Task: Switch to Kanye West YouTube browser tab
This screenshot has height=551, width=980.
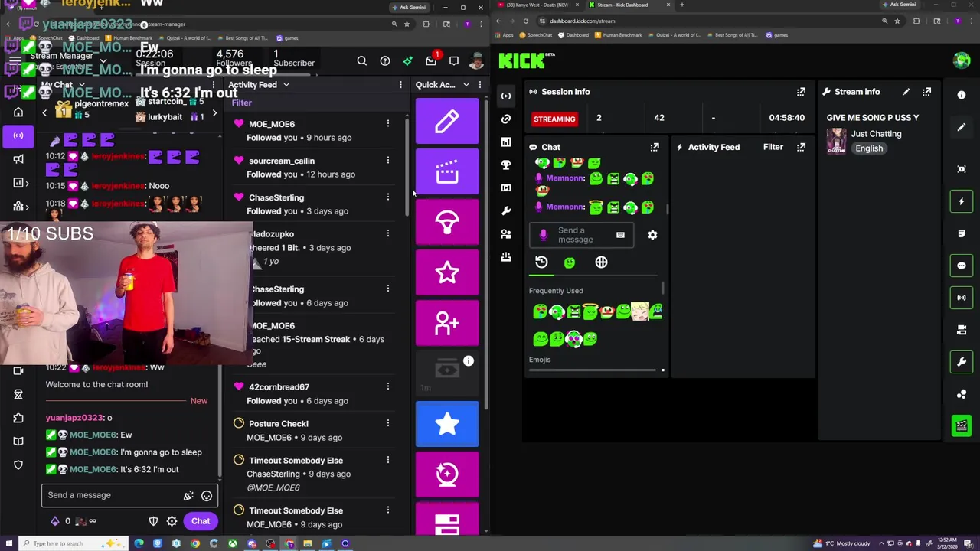Action: click(537, 5)
